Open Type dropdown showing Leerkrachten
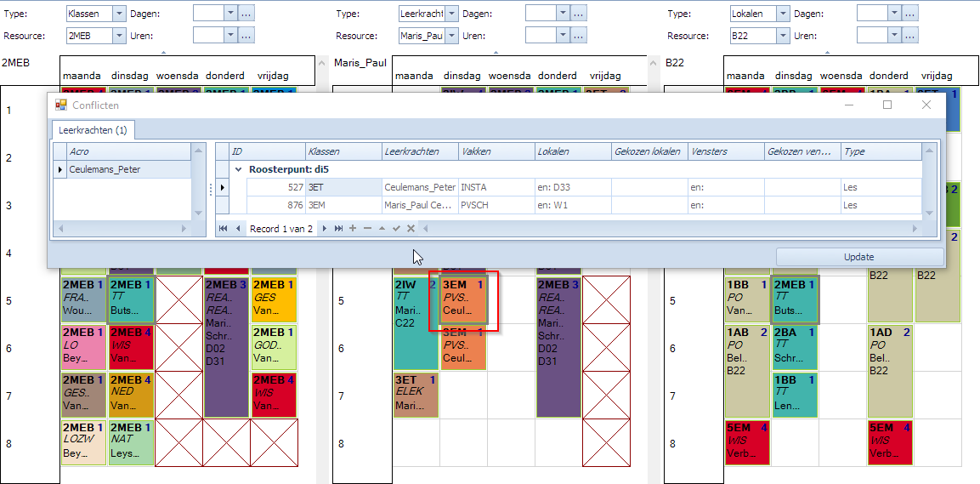The image size is (980, 484). 452,13
